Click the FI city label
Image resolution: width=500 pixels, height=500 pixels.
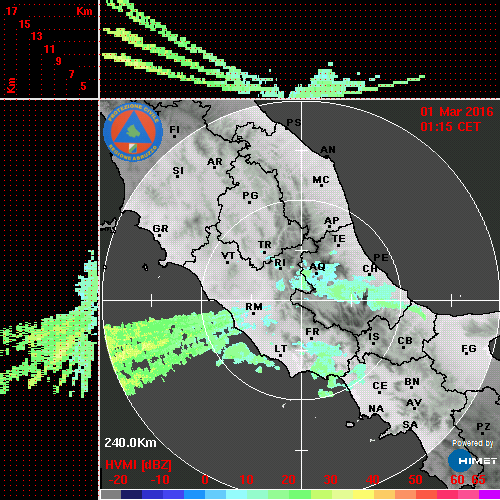[174, 129]
